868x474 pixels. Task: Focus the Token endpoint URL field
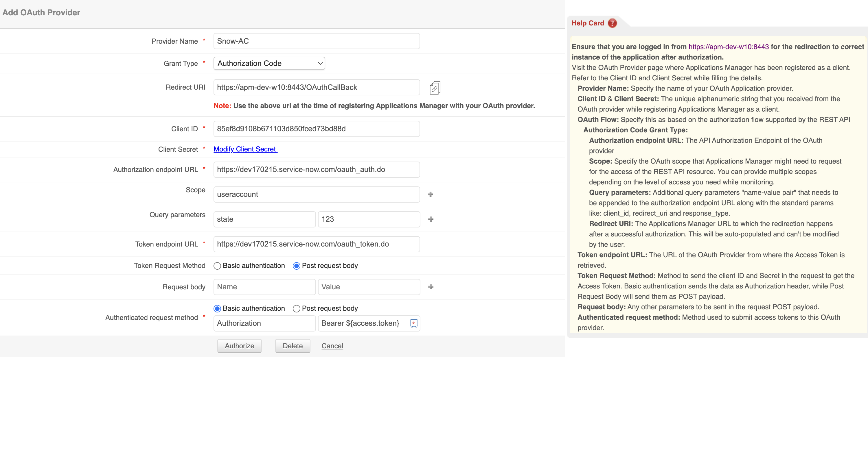[317, 244]
